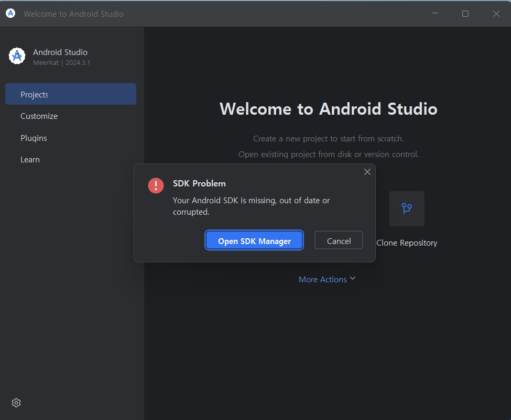Click the 'Android Studio' name in sidebar

(x=60, y=52)
